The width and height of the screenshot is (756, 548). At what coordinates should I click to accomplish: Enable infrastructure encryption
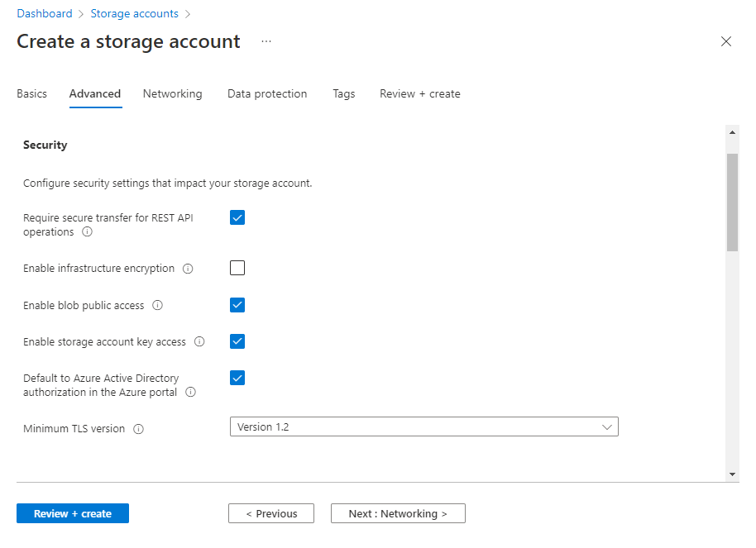click(x=237, y=268)
